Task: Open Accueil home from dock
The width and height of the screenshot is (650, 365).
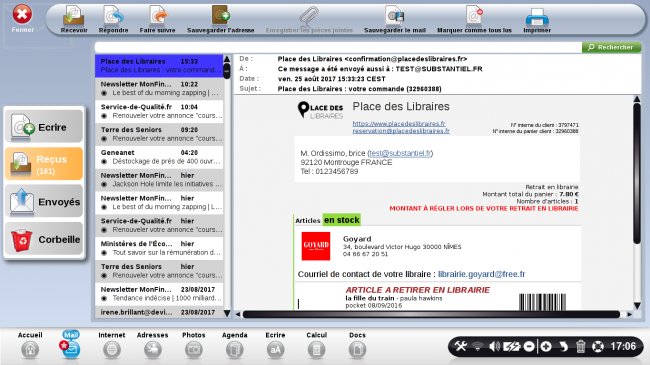Action: point(30,345)
